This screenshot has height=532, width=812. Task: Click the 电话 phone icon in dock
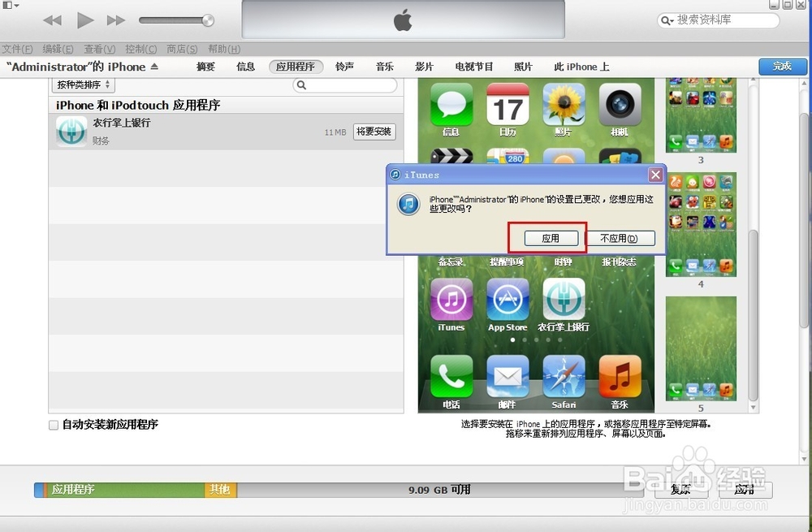[x=451, y=377]
